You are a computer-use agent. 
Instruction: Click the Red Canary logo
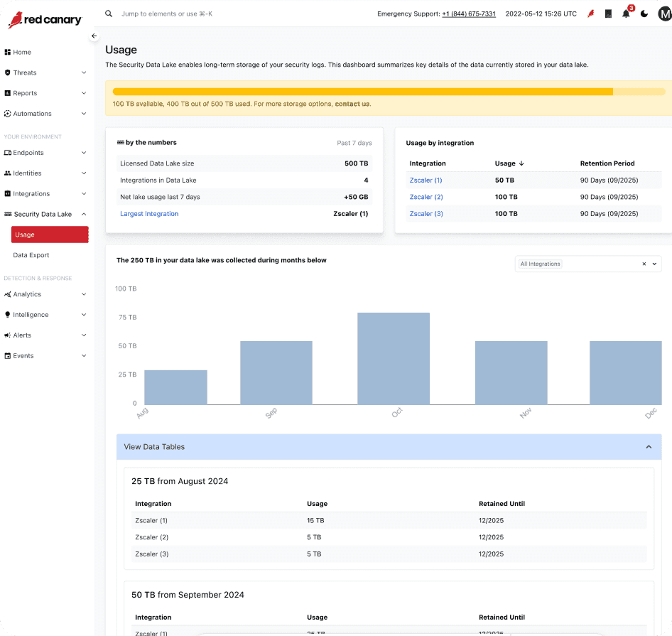click(45, 19)
